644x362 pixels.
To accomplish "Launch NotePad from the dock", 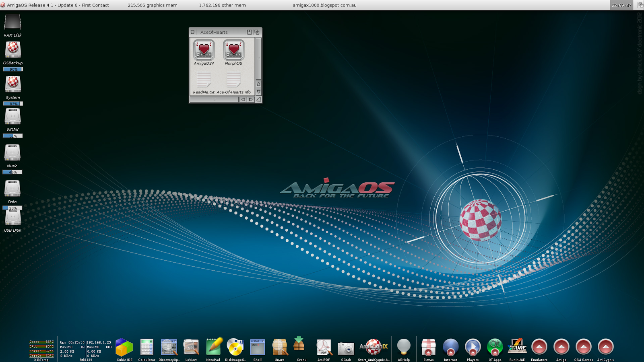I will tap(213, 347).
